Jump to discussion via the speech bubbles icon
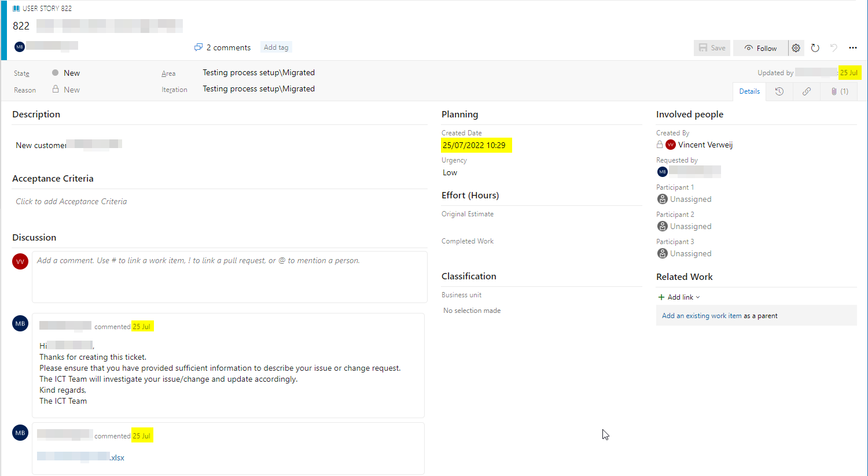The width and height of the screenshot is (868, 476). pos(198,47)
